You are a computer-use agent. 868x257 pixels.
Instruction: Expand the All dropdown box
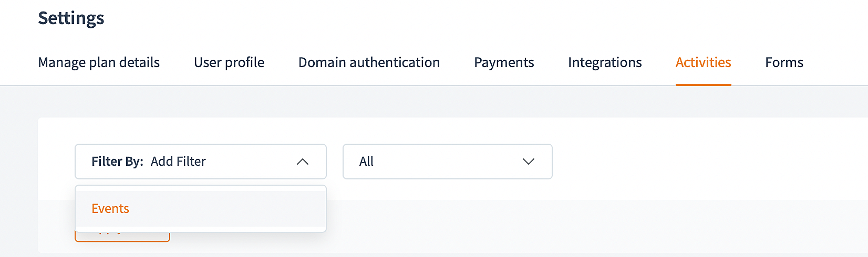(x=447, y=162)
